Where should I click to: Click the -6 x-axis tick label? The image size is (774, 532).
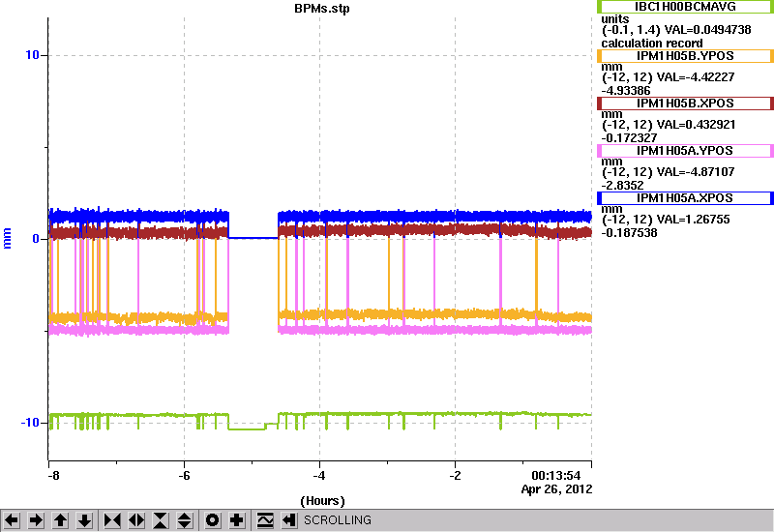(x=184, y=476)
